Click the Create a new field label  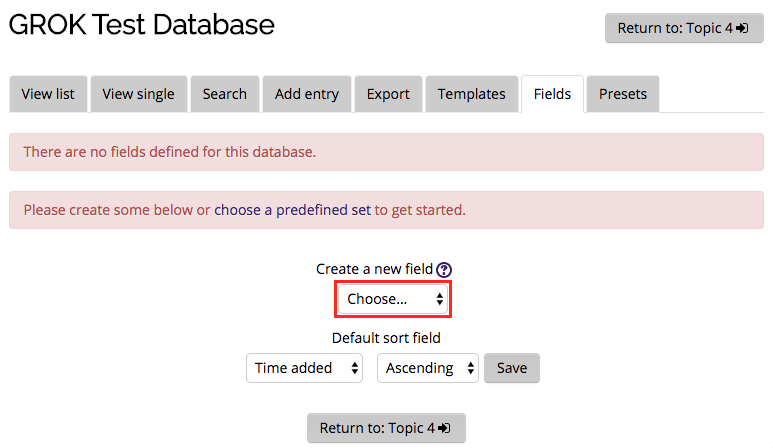[374, 269]
